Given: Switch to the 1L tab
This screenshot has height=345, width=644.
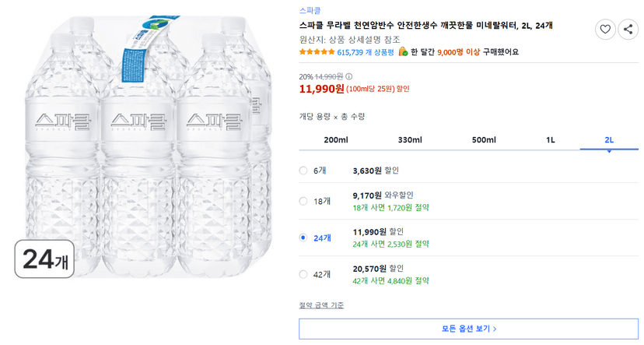Looking at the screenshot, I should [x=551, y=140].
